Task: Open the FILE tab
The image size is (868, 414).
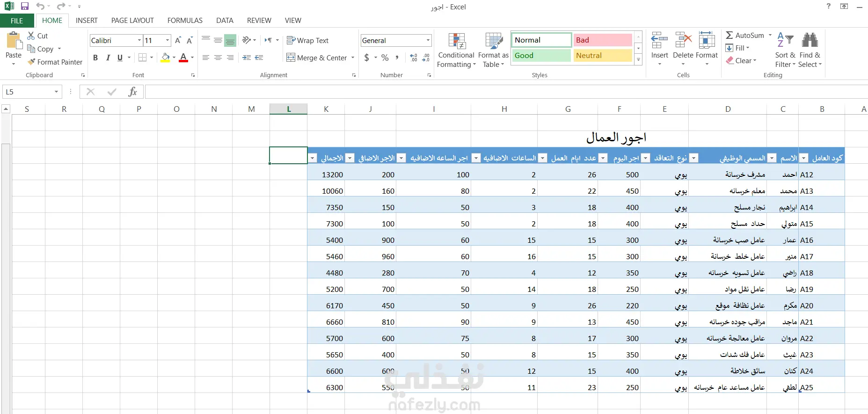Action: tap(17, 21)
